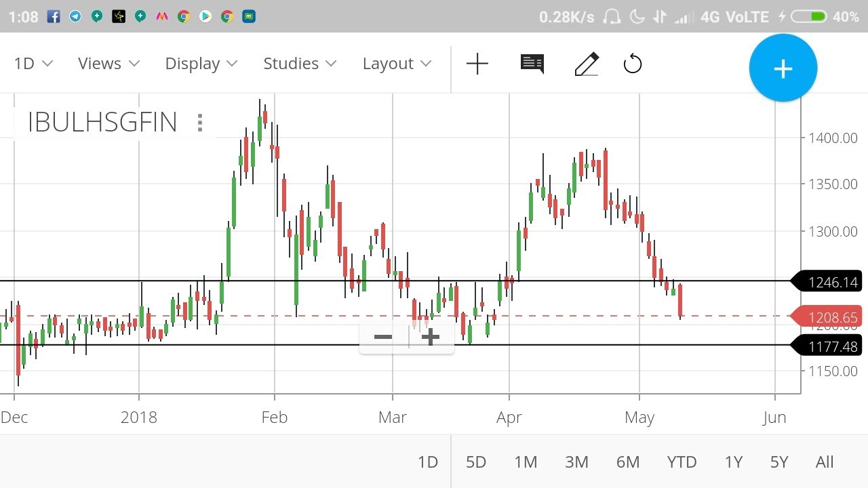Screen dimensions: 868x488
Task: Open IBULHSGFIN three-dot options menu
Action: (200, 123)
